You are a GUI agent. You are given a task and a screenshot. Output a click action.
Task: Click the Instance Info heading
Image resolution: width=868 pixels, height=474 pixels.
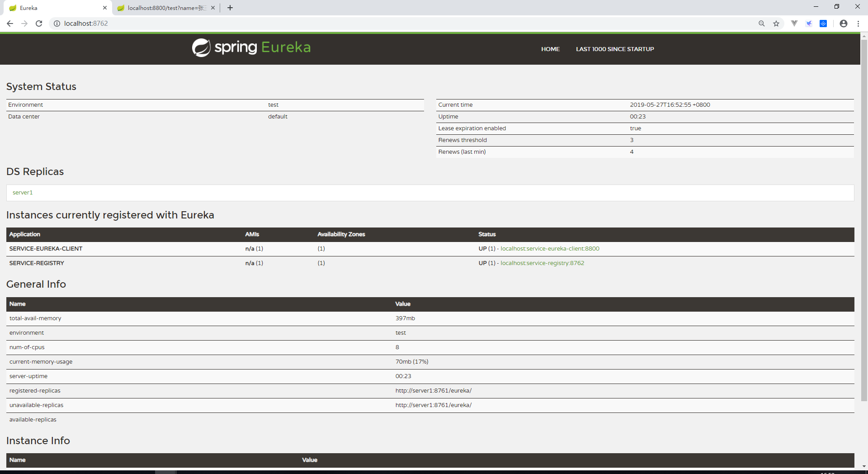pyautogui.click(x=38, y=441)
